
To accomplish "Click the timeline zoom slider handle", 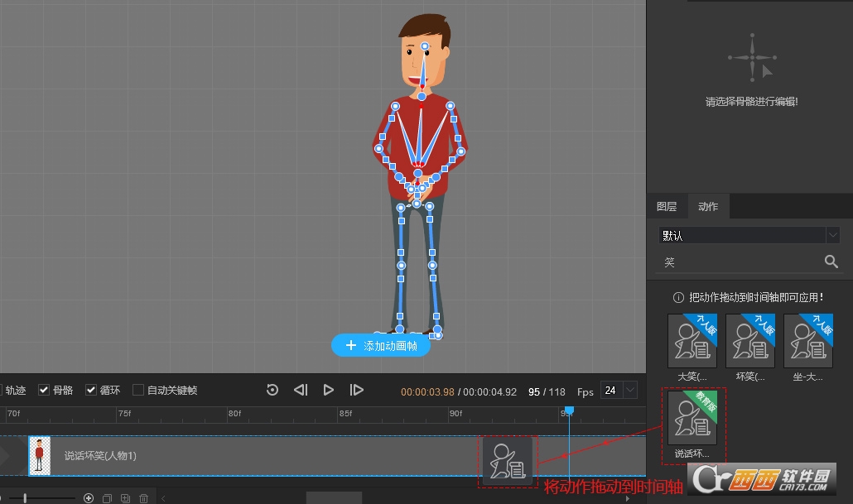I will 25,498.
